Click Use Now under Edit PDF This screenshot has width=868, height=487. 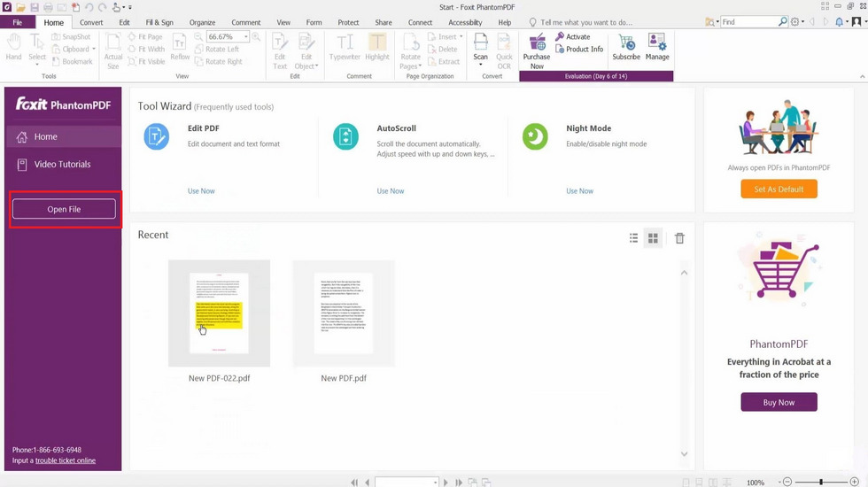coord(201,191)
